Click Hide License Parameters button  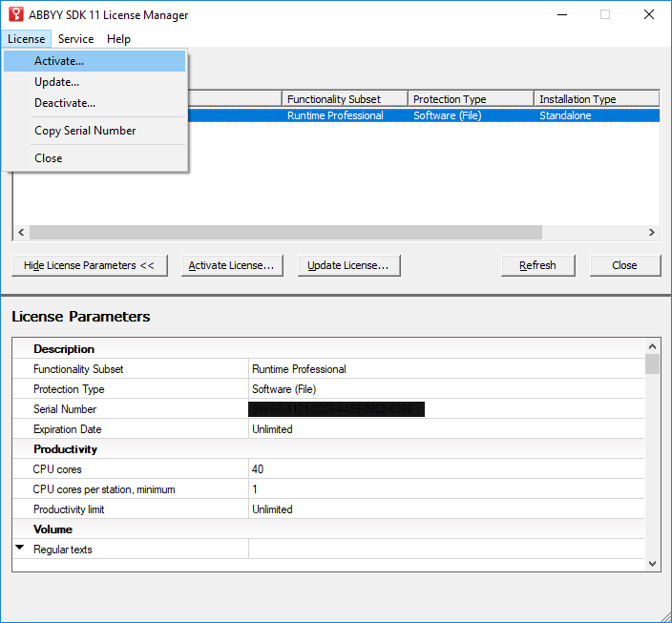(90, 265)
